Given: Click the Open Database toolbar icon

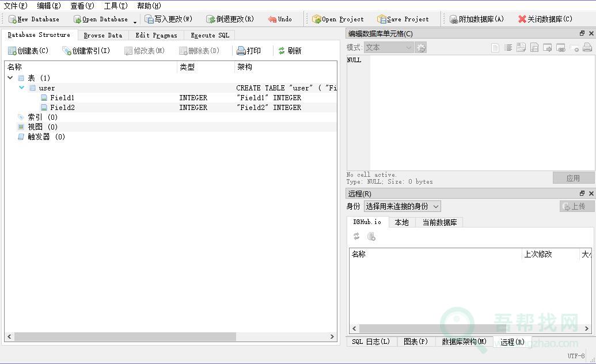Looking at the screenshot, I should pyautogui.click(x=77, y=20).
